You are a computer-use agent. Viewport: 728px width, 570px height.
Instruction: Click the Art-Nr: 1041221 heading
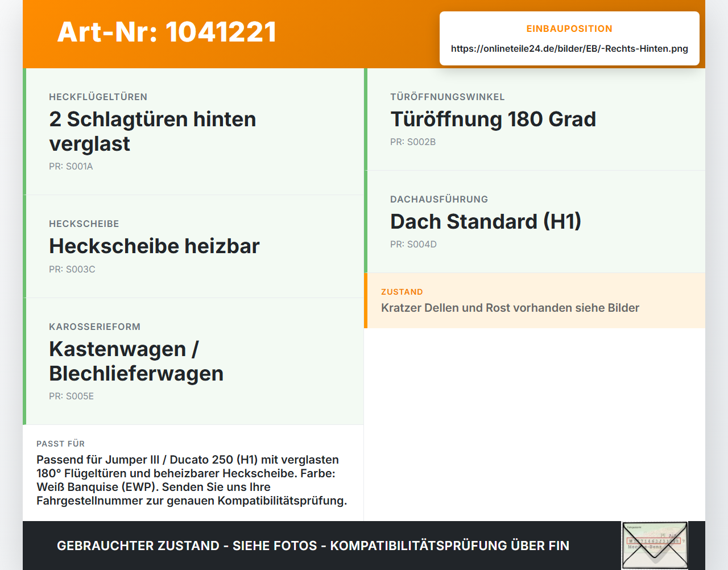click(167, 32)
